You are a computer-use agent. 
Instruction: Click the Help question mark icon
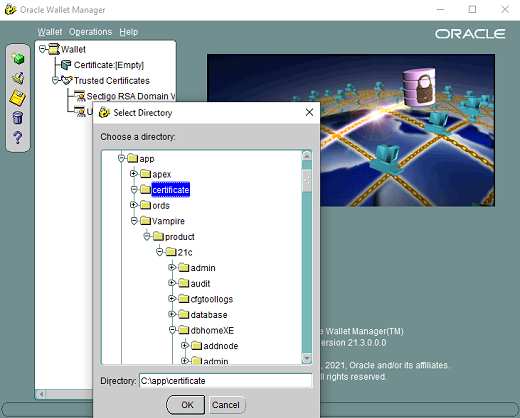pos(18,137)
